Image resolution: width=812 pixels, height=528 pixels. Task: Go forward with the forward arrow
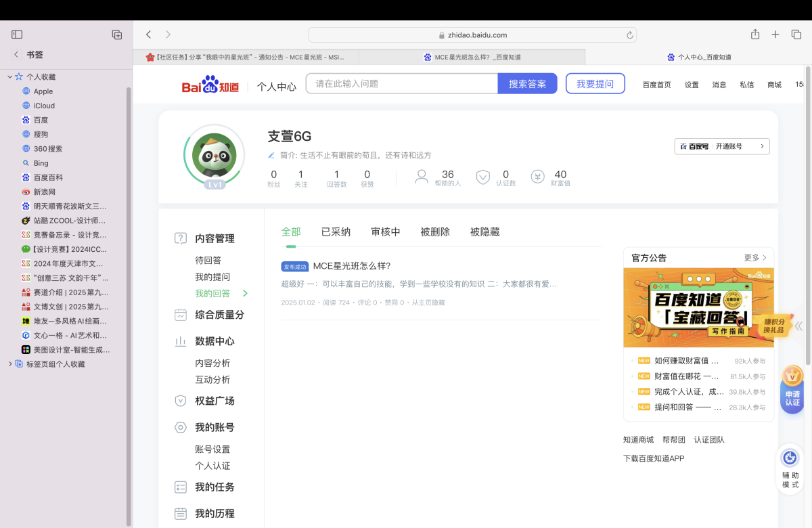[x=168, y=35]
